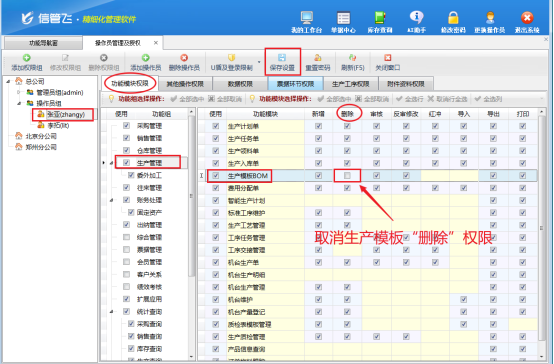Collapse the 生产管理 function group
This screenshot has width=554, height=364.
(x=111, y=163)
